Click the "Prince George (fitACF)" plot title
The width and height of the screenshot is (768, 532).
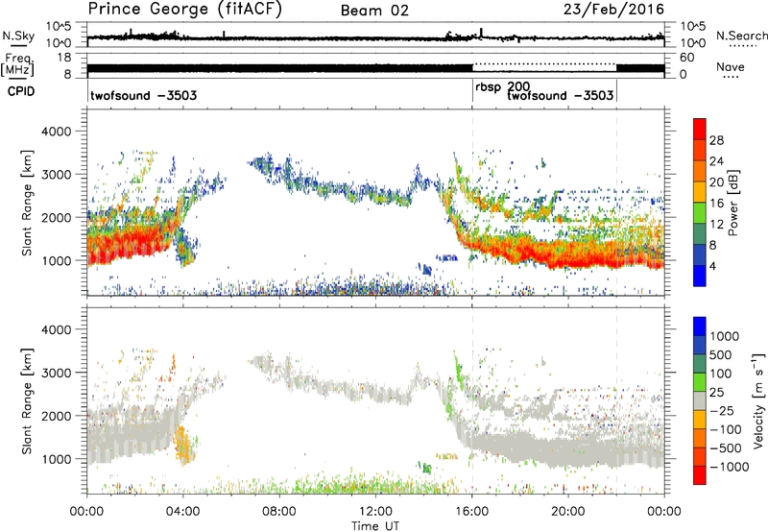click(x=185, y=10)
